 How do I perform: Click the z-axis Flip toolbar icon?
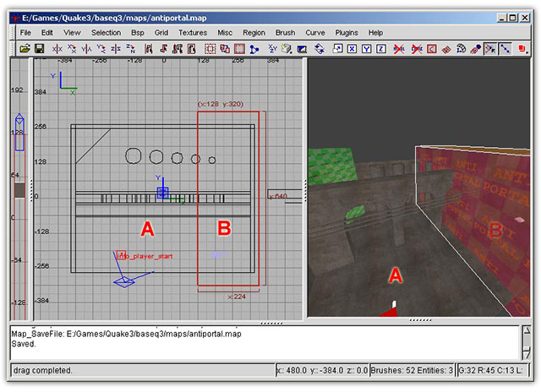[x=115, y=50]
